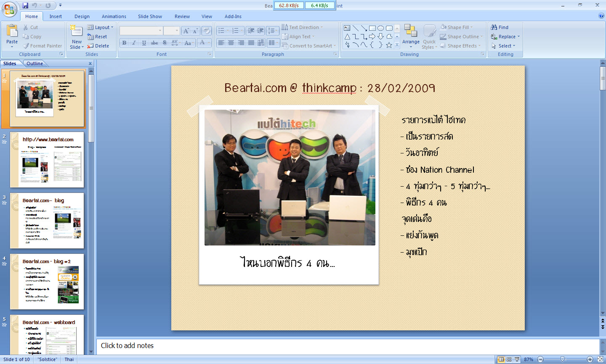The height and width of the screenshot is (364, 606).
Task: Open the Animations ribbon tab
Action: click(x=114, y=16)
